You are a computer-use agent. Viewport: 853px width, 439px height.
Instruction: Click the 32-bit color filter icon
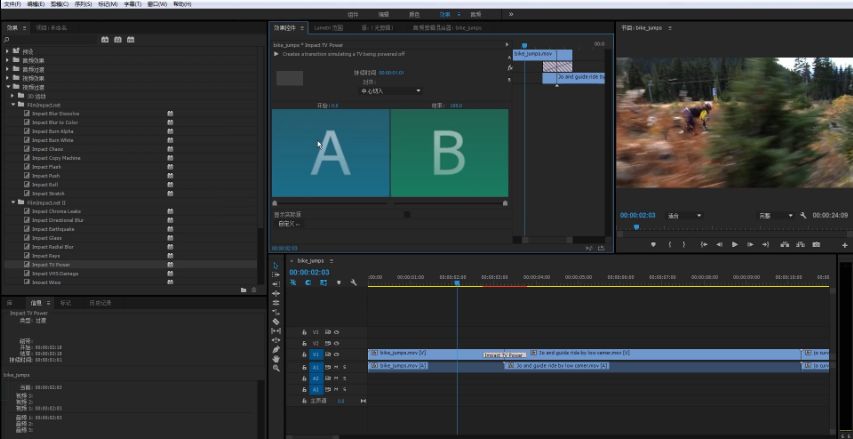(x=118, y=40)
